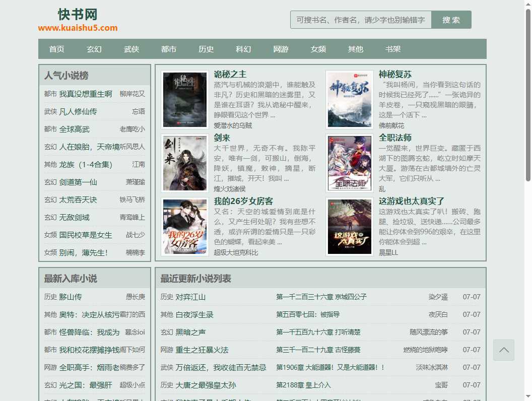The height and width of the screenshot is (401, 532).
Task: Open the novel 诡秘之主
Action: 231,74
